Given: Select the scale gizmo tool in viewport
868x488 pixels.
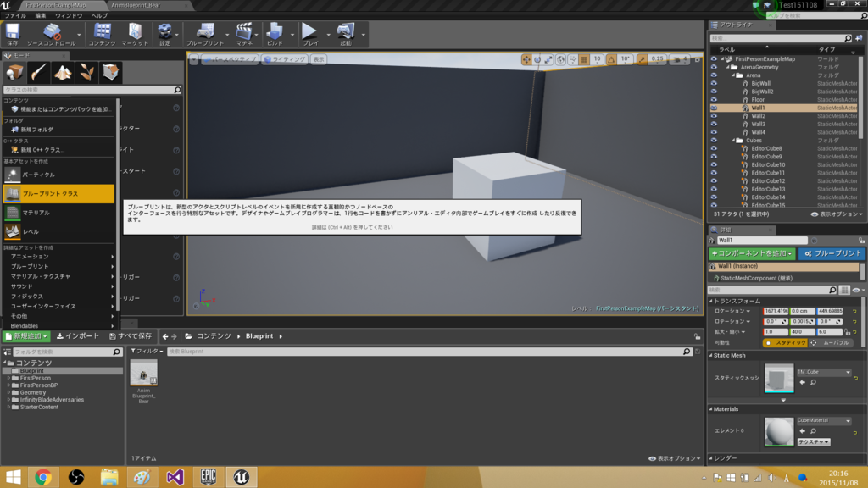Looking at the screenshot, I should click(x=548, y=59).
